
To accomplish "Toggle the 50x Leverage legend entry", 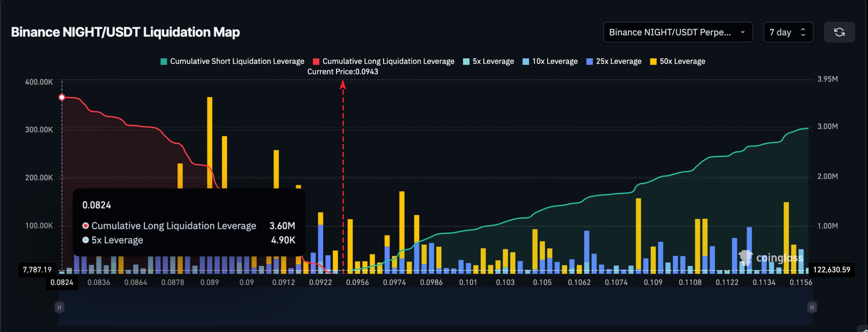I will pyautogui.click(x=678, y=61).
